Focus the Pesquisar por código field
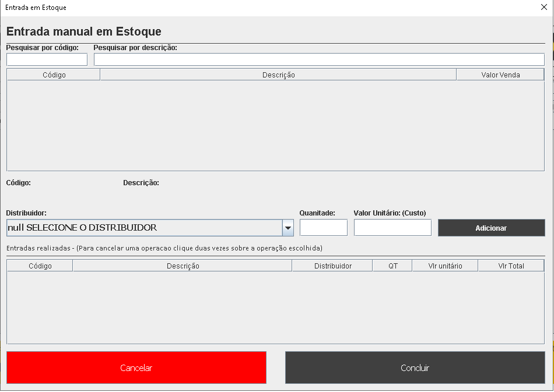The height and width of the screenshot is (392, 554). click(x=47, y=59)
